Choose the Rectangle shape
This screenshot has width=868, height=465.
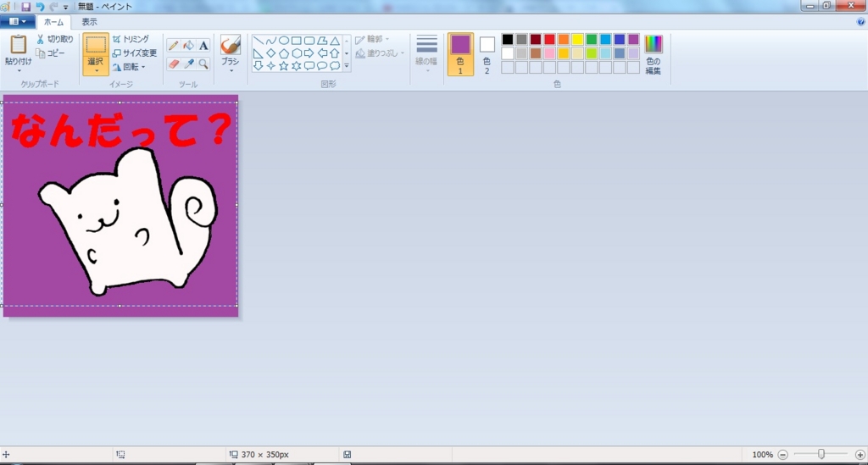click(296, 41)
